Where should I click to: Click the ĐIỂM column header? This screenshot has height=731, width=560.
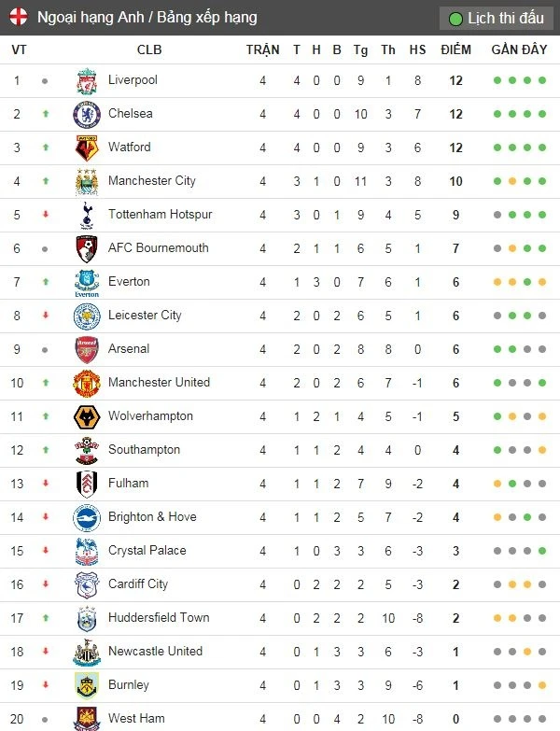click(x=455, y=50)
